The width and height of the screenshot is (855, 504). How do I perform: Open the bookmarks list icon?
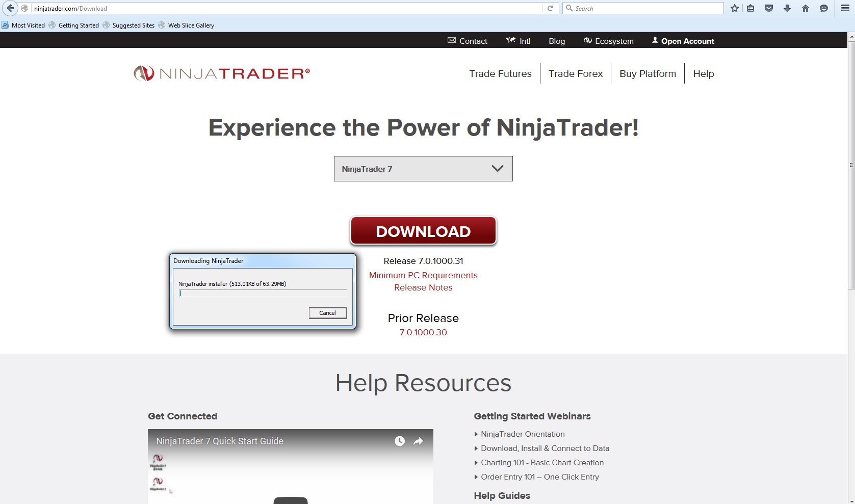(x=750, y=8)
